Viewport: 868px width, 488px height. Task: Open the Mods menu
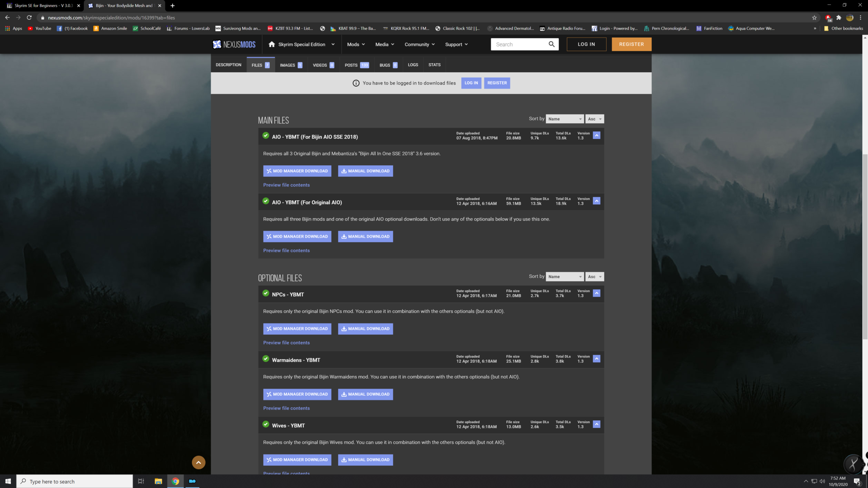pos(356,44)
